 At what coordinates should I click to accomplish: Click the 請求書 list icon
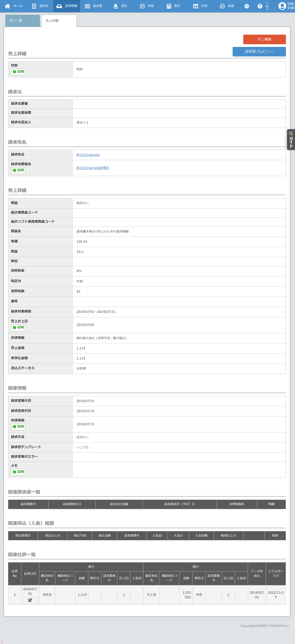(x=87, y=6)
